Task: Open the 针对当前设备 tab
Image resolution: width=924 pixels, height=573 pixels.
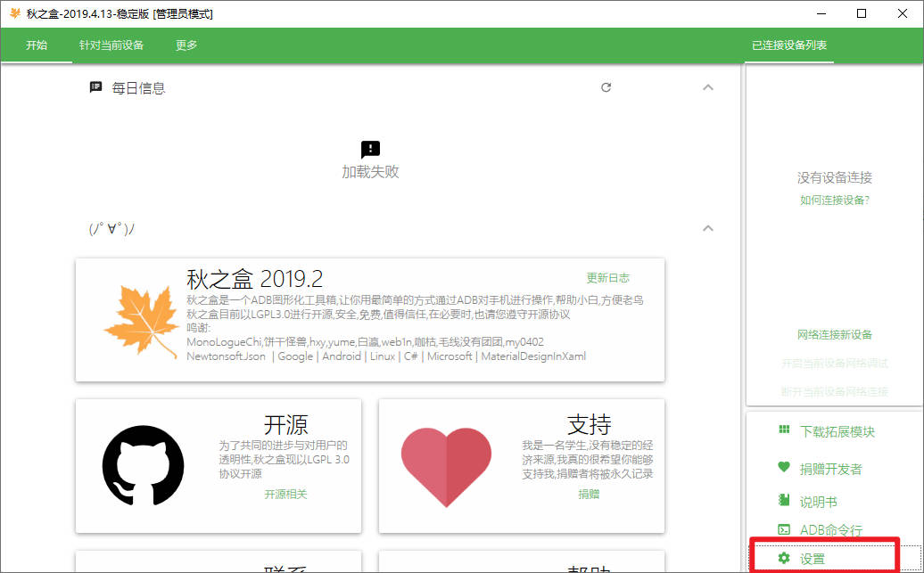Action: 111,45
